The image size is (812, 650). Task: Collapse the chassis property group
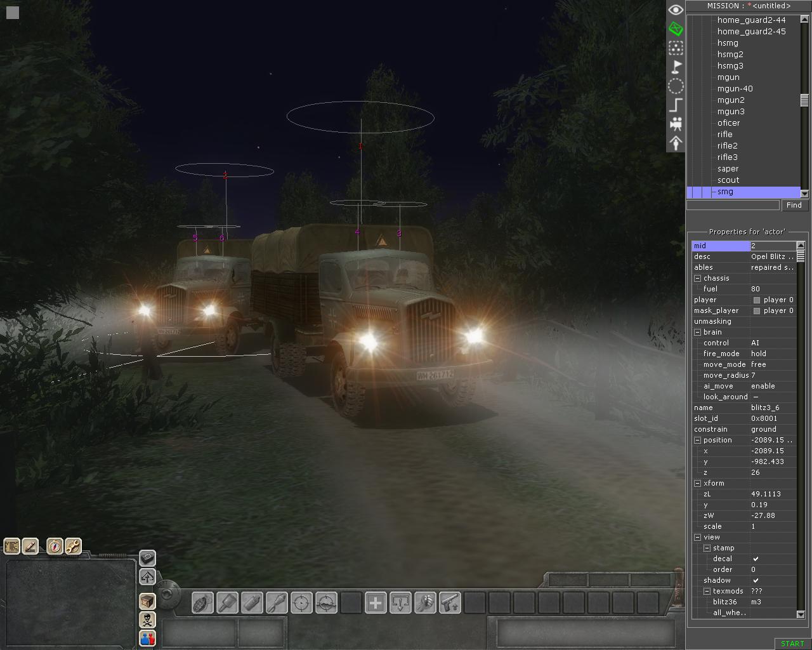(697, 279)
